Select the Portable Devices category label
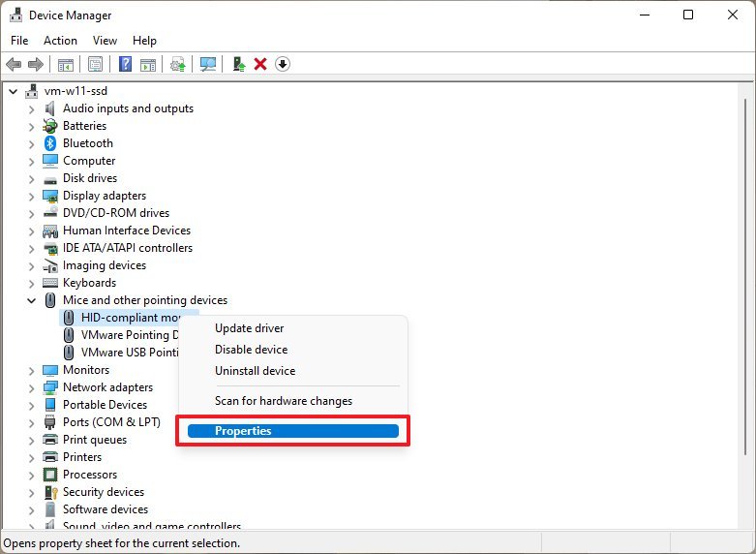Viewport: 756px width, 554px height. pyautogui.click(x=106, y=405)
